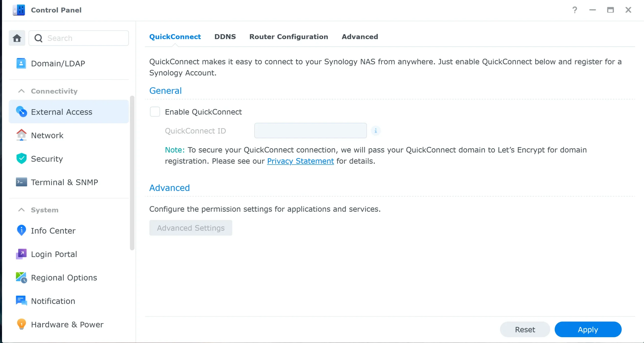Click the Control Panel home icon

tap(17, 38)
